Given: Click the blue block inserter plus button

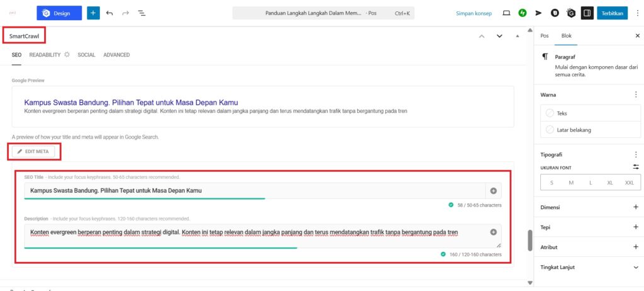Looking at the screenshot, I should pyautogui.click(x=93, y=13).
